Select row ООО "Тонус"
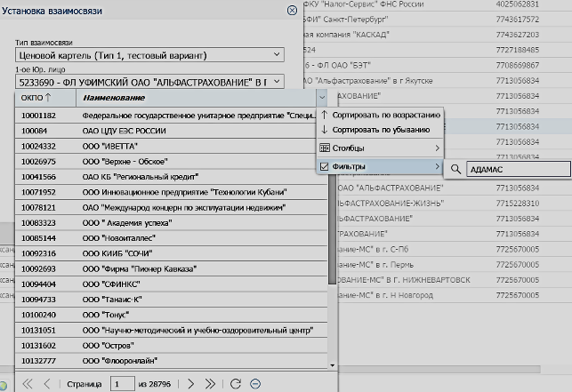 (x=171, y=315)
